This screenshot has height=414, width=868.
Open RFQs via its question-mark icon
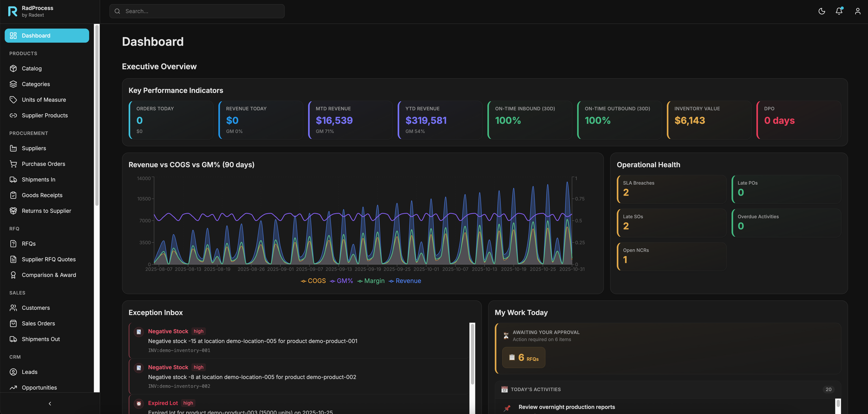(x=13, y=244)
